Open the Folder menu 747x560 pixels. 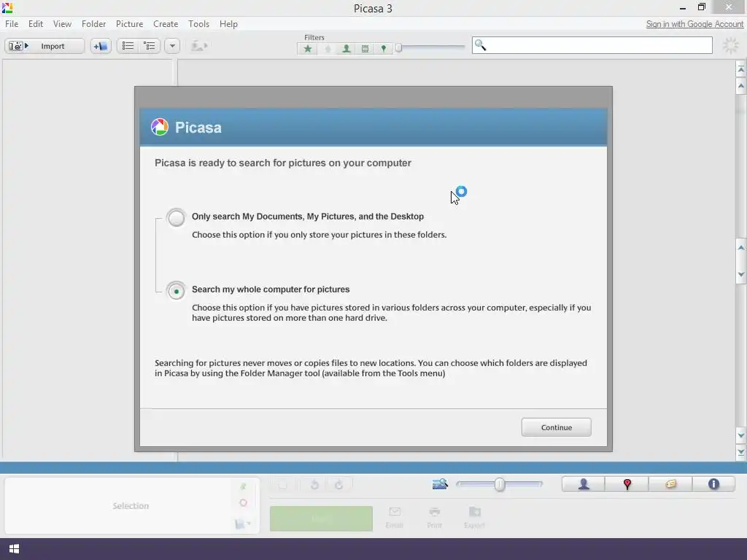tap(93, 24)
